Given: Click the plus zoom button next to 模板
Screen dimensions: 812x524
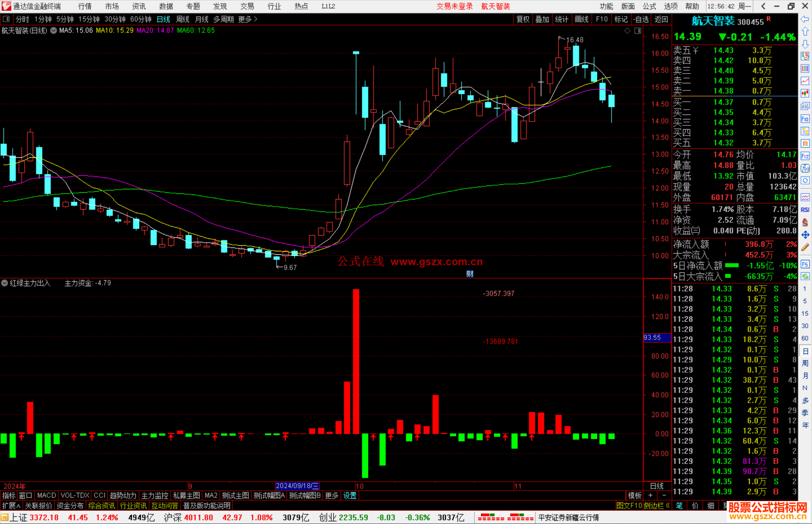Looking at the screenshot, I should 650,495.
